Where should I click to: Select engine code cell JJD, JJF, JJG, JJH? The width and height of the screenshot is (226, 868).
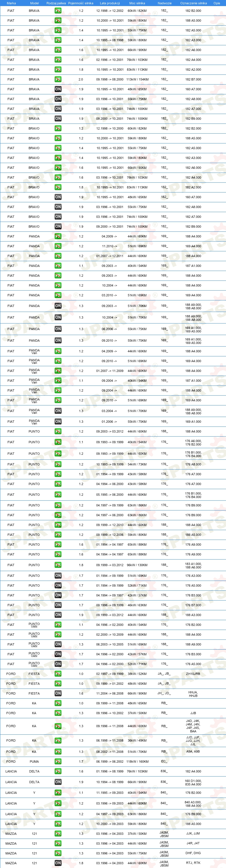193,740
